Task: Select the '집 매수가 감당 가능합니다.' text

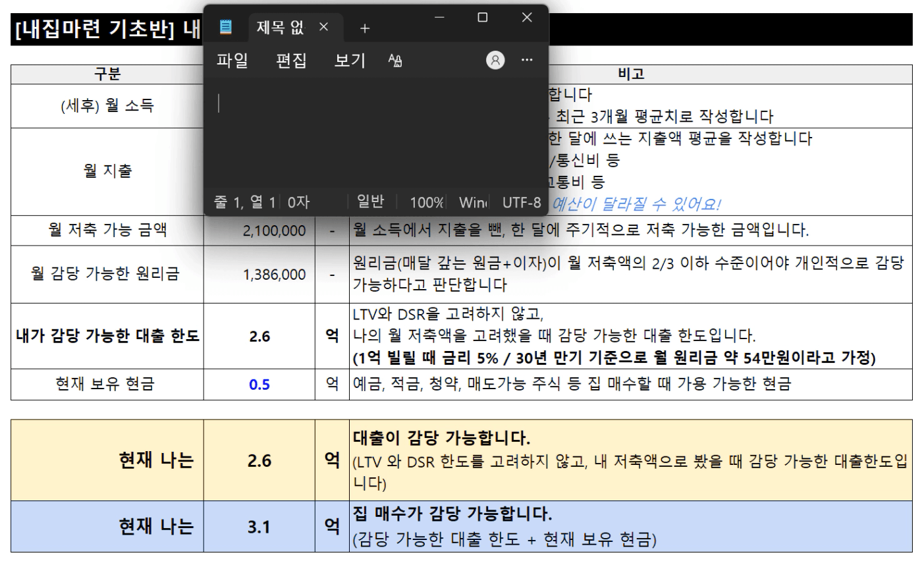Action: [452, 514]
